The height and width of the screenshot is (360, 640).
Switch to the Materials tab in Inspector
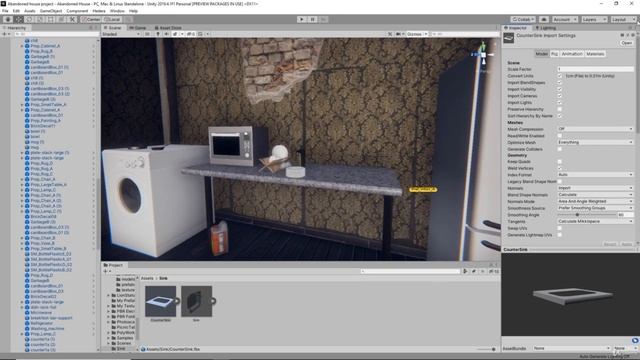coord(595,54)
